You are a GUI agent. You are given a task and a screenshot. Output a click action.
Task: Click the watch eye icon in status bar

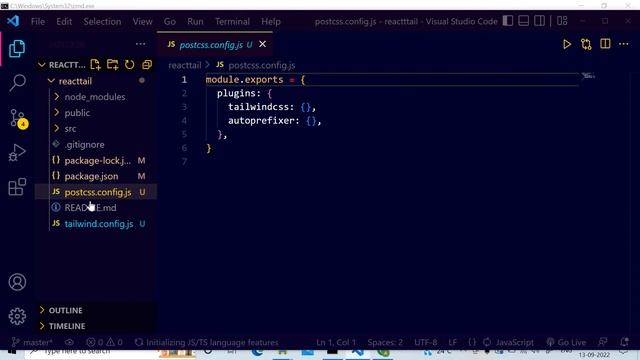69,342
